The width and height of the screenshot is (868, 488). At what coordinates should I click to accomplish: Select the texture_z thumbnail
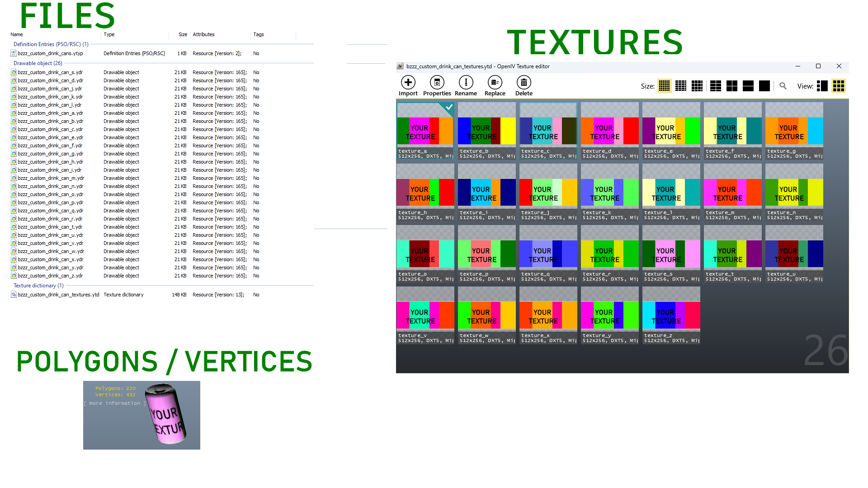click(x=671, y=315)
